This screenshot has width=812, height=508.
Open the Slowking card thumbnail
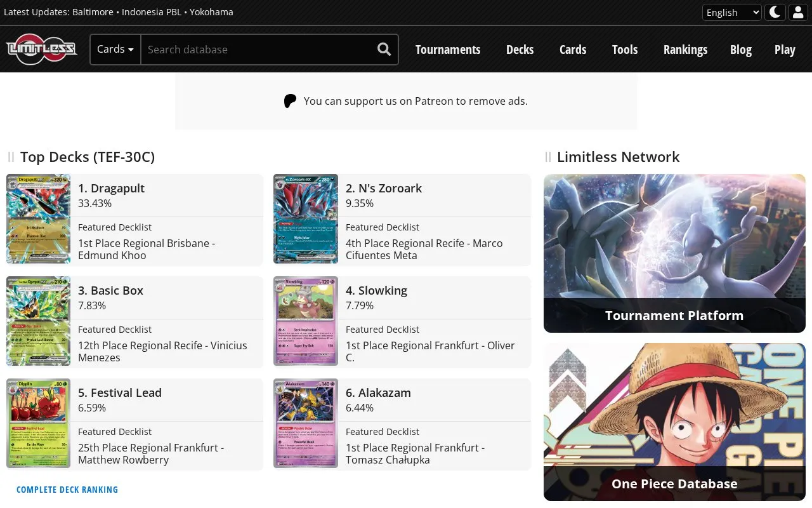point(306,321)
